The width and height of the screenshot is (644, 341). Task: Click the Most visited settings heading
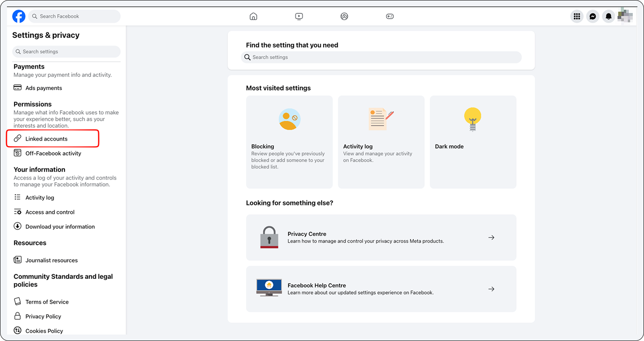[278, 88]
